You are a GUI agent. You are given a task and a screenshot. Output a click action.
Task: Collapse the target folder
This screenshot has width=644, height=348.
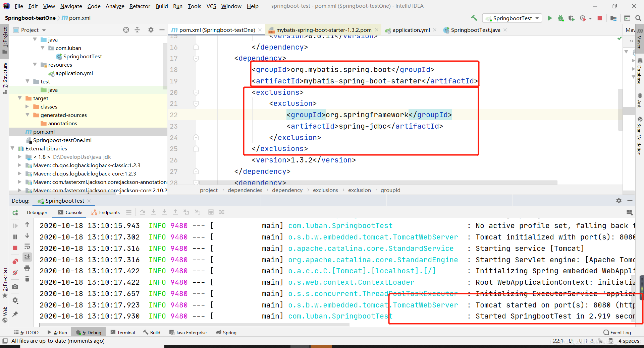20,98
